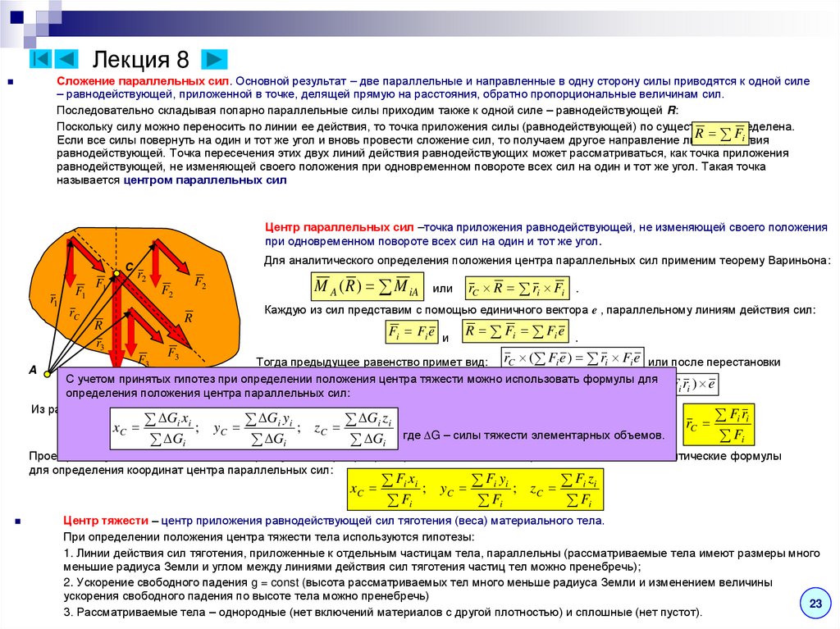Screen dimensions: 840x629
Task: Click text 'для определения координат центра параллельных сил:'
Action: [181, 471]
